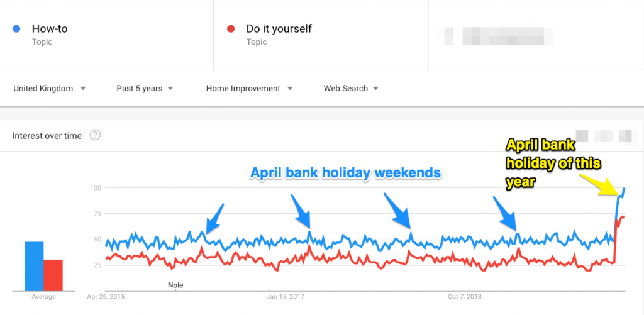Click the Interest over time title
The width and height of the screenshot is (644, 315).
click(47, 136)
